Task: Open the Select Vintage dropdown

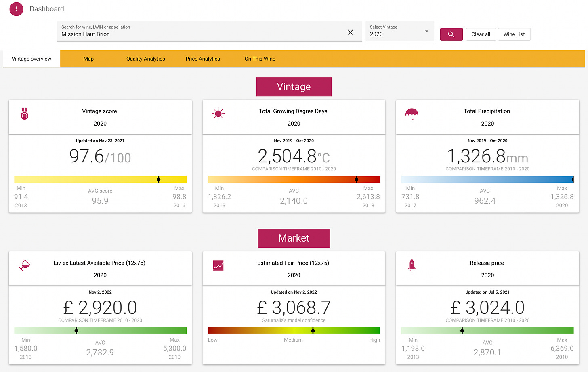Action: 399,31
